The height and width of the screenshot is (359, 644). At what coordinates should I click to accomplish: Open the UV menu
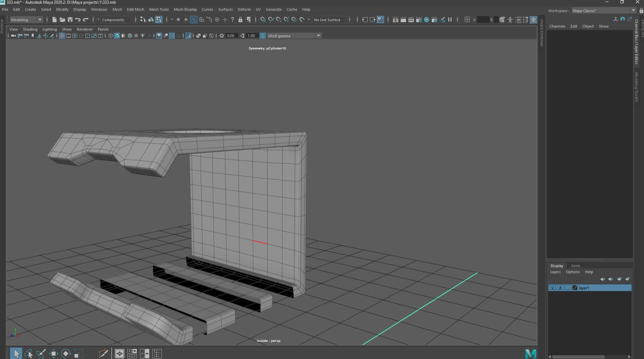258,10
